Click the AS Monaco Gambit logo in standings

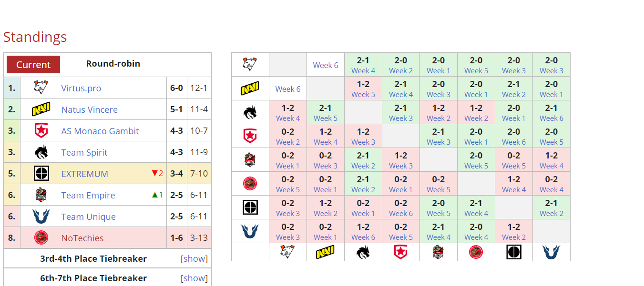pyautogui.click(x=41, y=131)
